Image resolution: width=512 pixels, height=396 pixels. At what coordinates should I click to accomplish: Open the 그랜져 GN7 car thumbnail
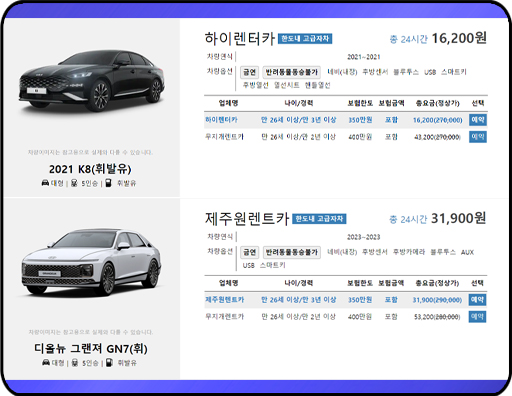92,262
